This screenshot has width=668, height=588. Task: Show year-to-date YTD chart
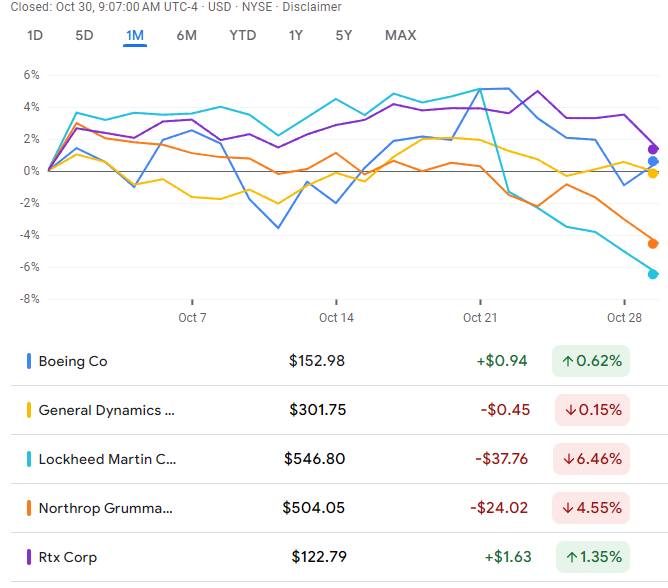[242, 36]
